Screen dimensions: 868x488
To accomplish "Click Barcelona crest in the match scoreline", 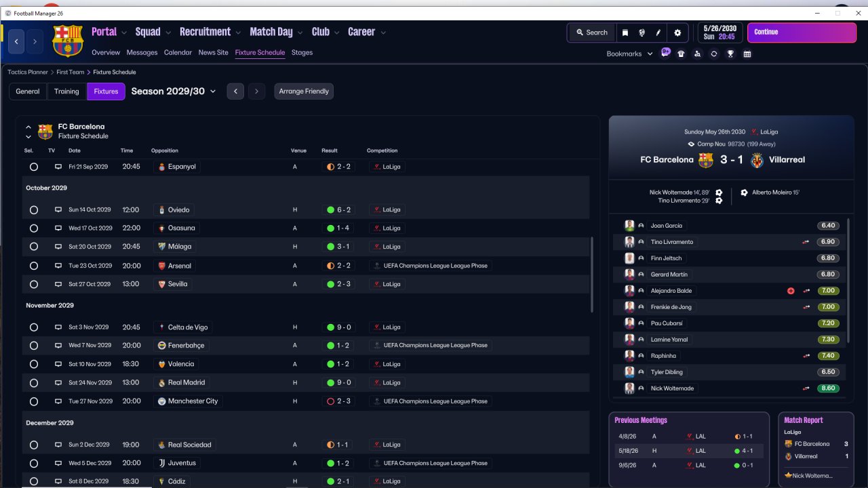I will [x=706, y=160].
